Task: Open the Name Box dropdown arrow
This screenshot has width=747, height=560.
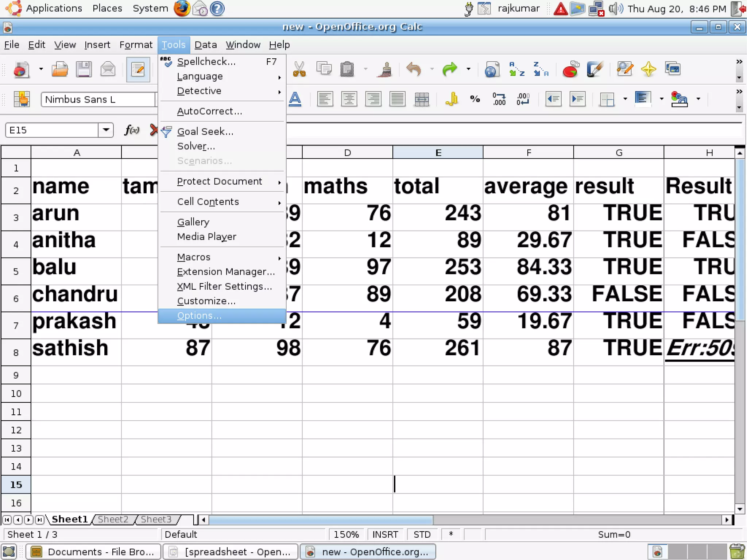Action: click(x=106, y=130)
